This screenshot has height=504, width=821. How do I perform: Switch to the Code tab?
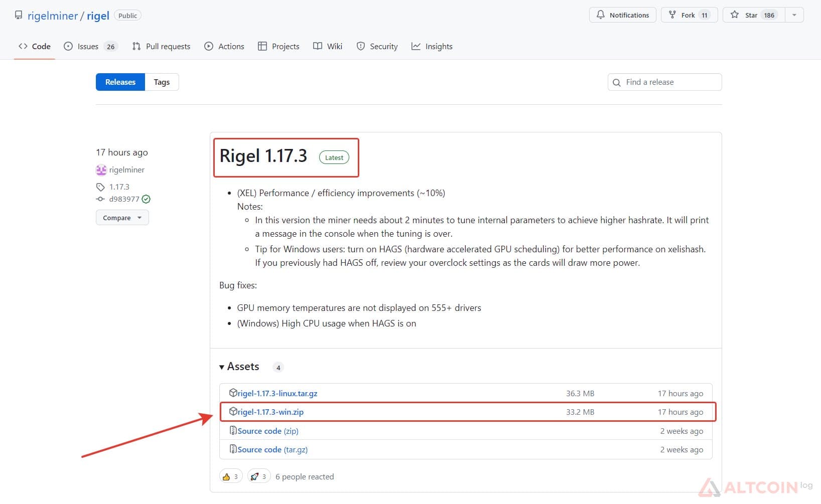(x=35, y=46)
